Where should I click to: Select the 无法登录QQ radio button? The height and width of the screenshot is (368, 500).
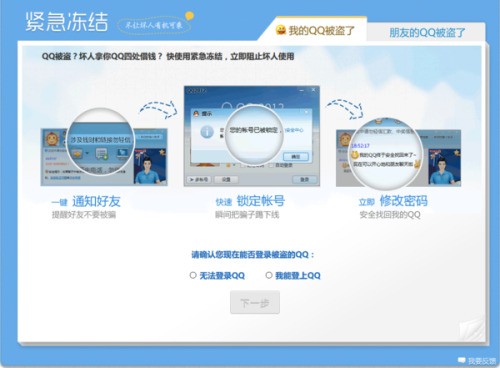pyautogui.click(x=193, y=275)
